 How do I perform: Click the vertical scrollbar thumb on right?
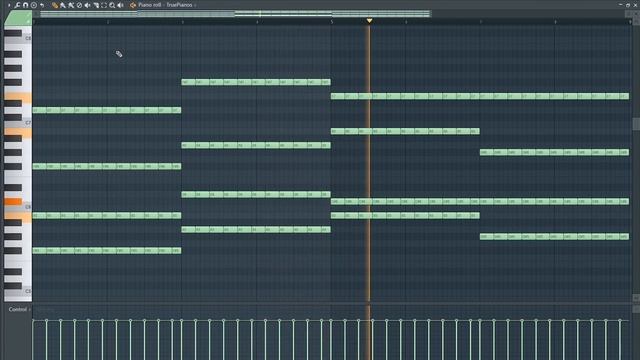pos(636,124)
